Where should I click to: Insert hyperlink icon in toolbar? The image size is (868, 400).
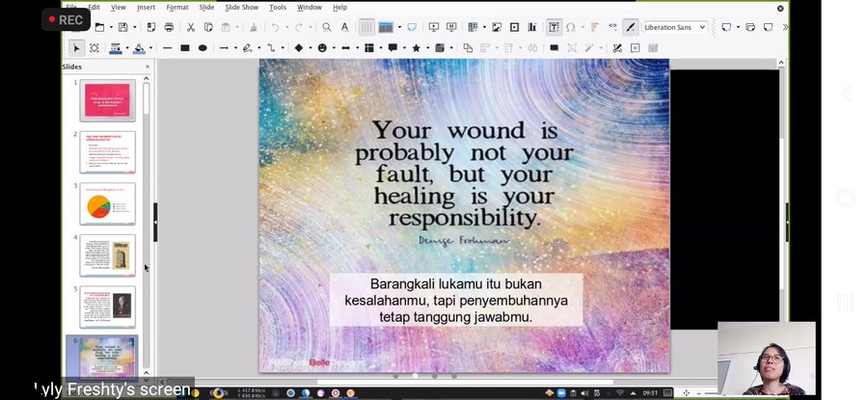click(x=612, y=27)
